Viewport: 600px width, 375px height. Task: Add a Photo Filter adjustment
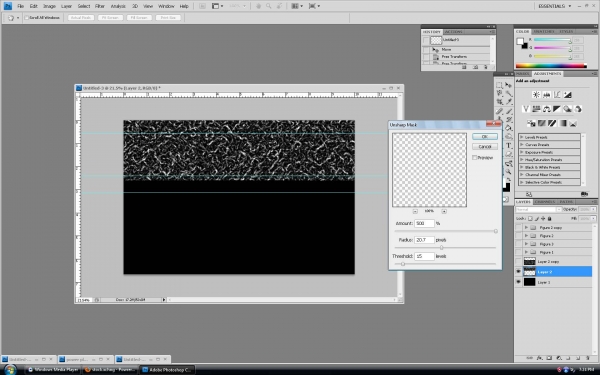pyautogui.click(x=567, y=109)
